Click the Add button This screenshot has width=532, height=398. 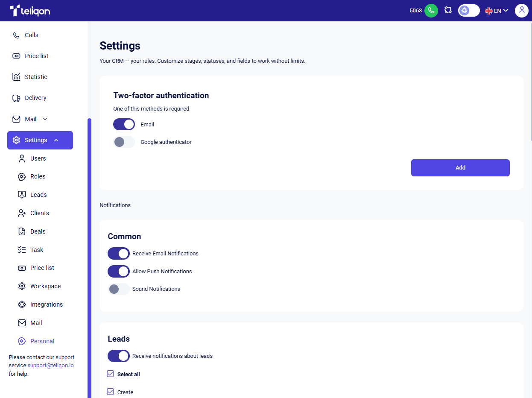click(x=460, y=168)
